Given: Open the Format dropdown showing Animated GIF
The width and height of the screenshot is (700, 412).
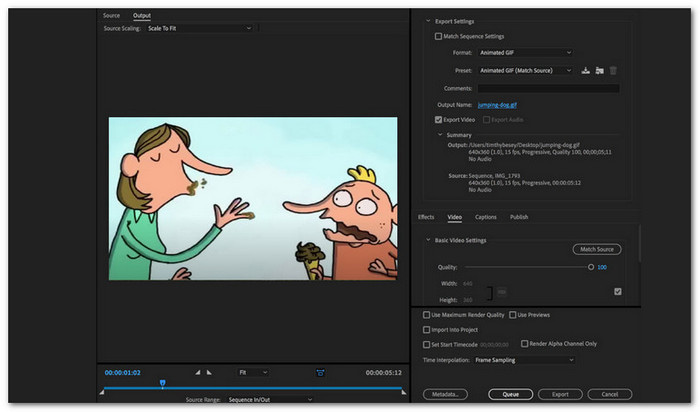Looking at the screenshot, I should click(525, 53).
